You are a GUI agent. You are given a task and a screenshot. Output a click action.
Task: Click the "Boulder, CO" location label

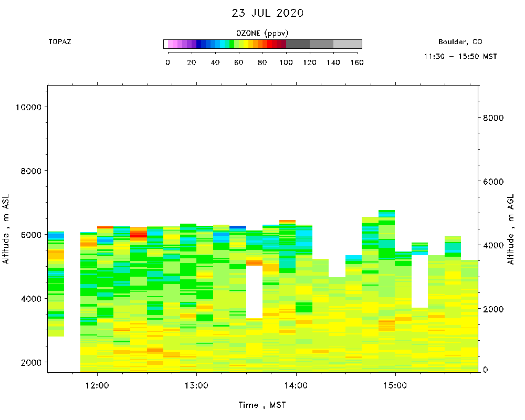point(460,42)
